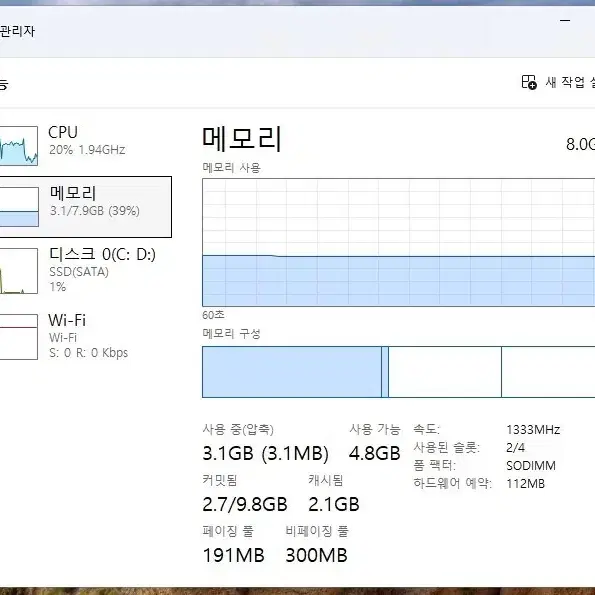Viewport: 595px width, 595px height.
Task: Open 디스크 0(C: D:) performance details
Action: point(86,271)
